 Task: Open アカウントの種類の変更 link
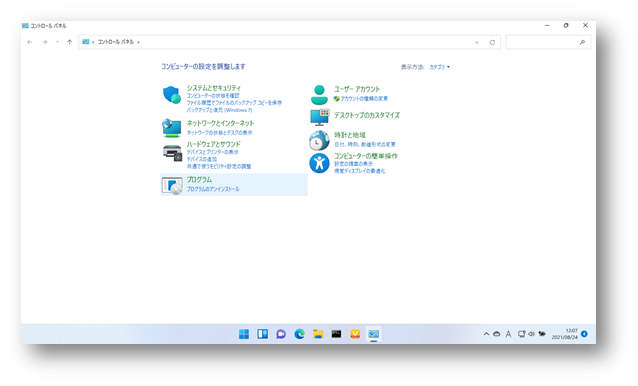(x=364, y=99)
